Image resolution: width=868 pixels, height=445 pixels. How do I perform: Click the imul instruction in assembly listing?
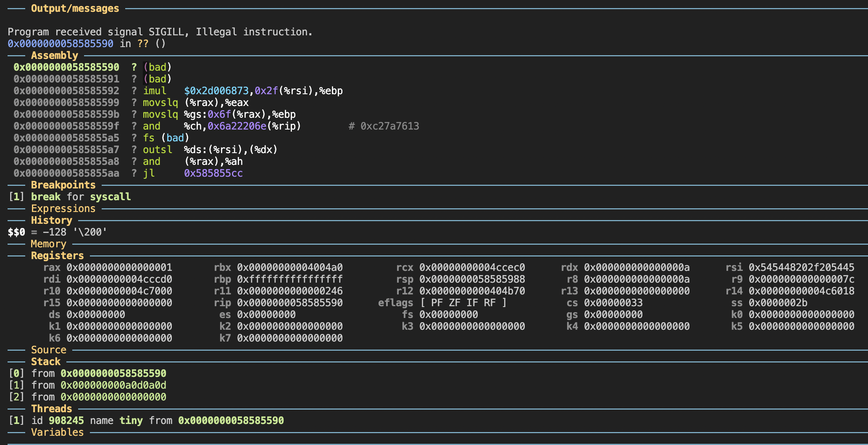(x=155, y=91)
